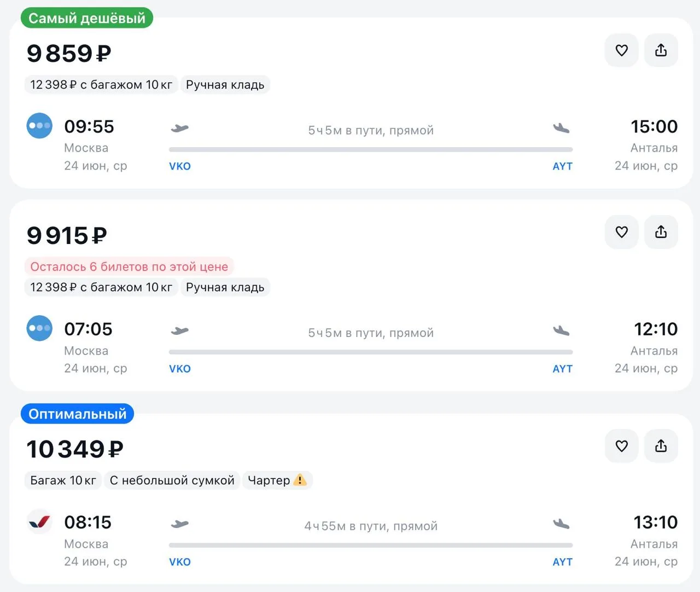700x592 pixels.
Task: Share the 9 915 ₽ flight ticket
Action: tap(661, 232)
